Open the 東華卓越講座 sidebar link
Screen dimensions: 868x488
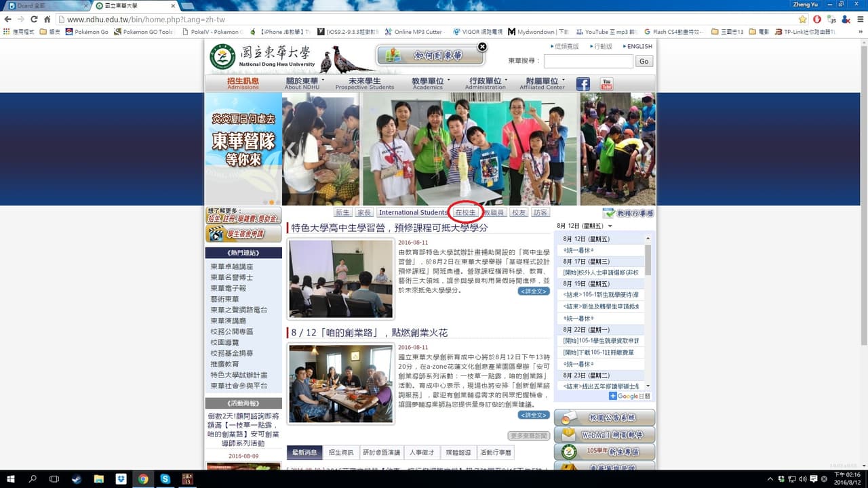pyautogui.click(x=232, y=266)
